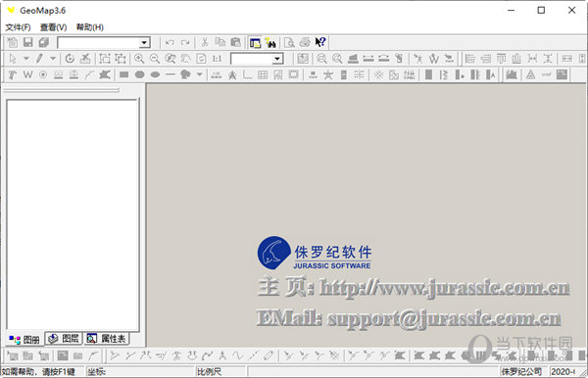Expand the pointer tool dropdown arrow
Screen dimensions: 588x378
[x=26, y=59]
